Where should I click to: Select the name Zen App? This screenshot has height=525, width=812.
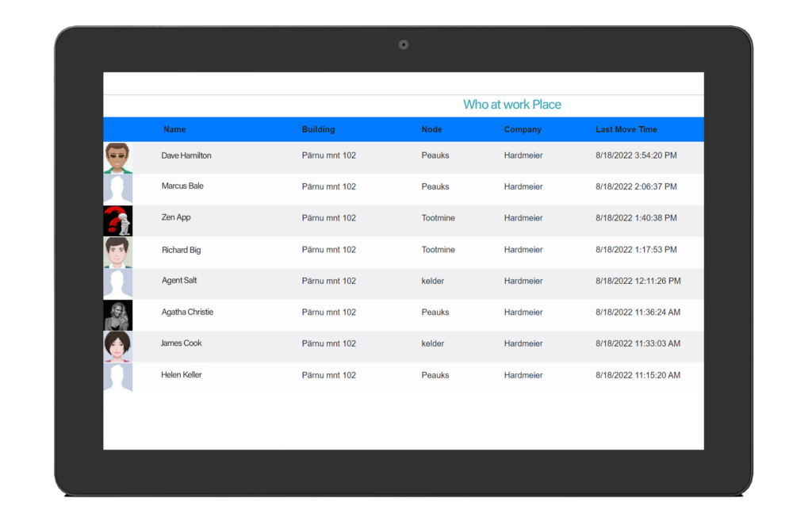click(176, 217)
